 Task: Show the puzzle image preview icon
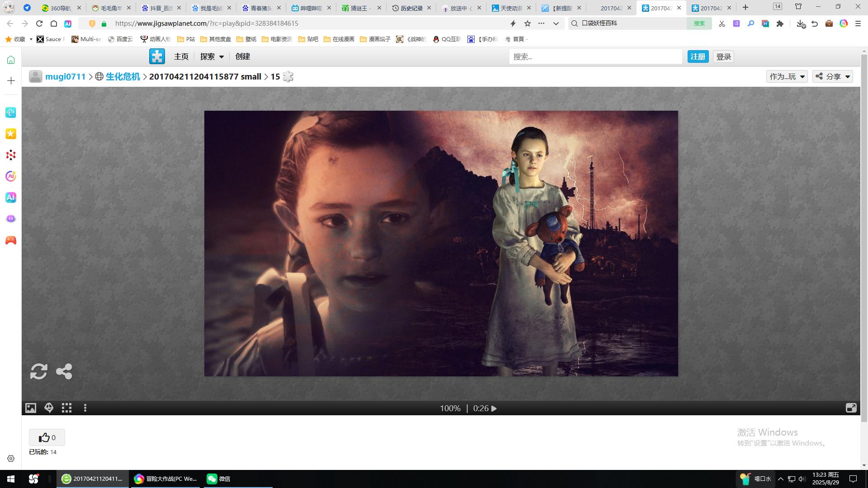click(x=31, y=408)
